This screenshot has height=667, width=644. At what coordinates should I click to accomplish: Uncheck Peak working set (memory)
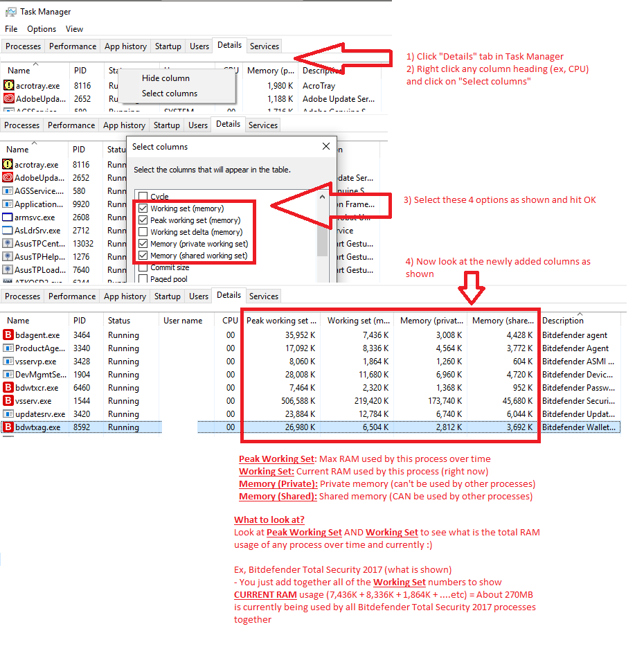143,220
